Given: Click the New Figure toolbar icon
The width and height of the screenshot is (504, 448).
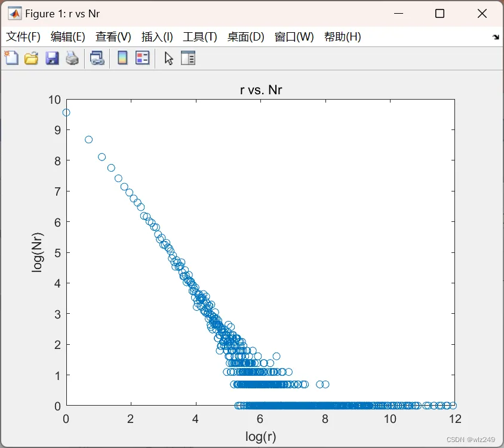Looking at the screenshot, I should 11,58.
